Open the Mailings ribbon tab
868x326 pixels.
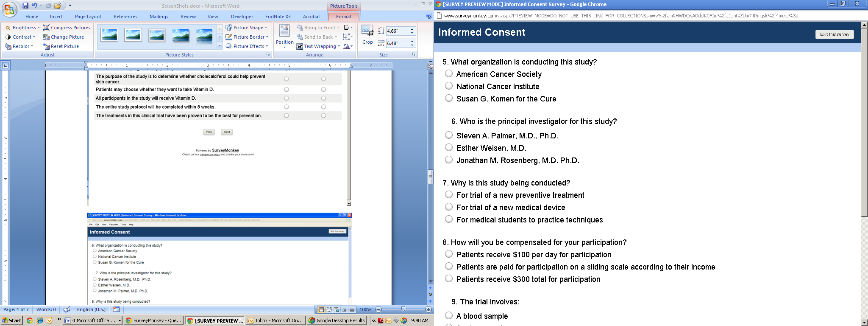click(159, 17)
